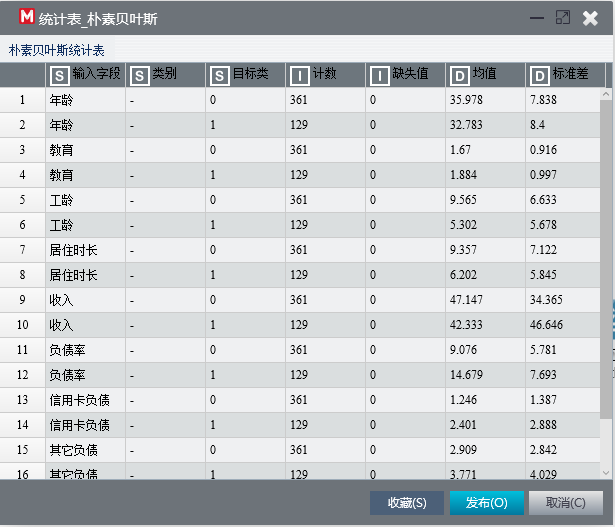Click count value 361 in row 7
The image size is (615, 527).
[x=299, y=250]
